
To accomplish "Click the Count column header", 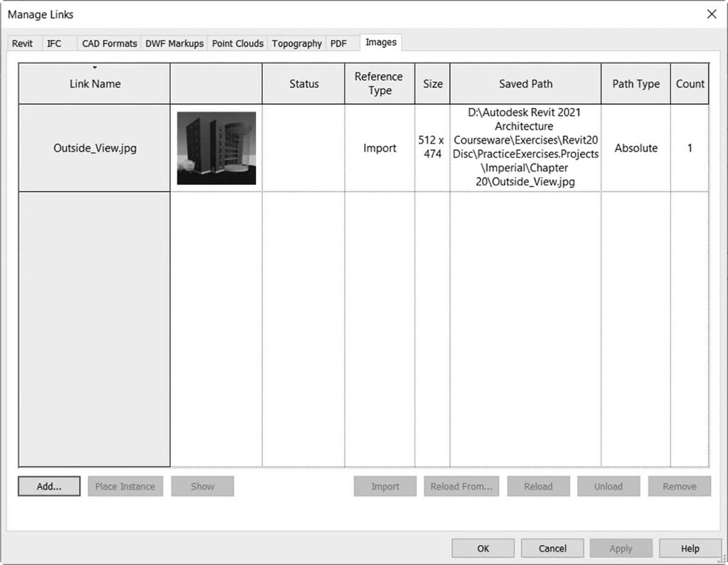I will point(690,84).
